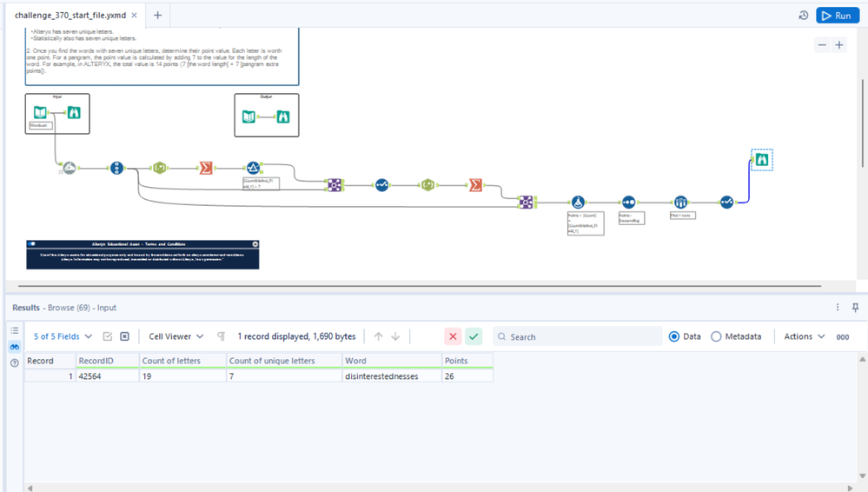Screen dimensions: 868x492
Task: Click the RecordID column header
Action: 108,361
